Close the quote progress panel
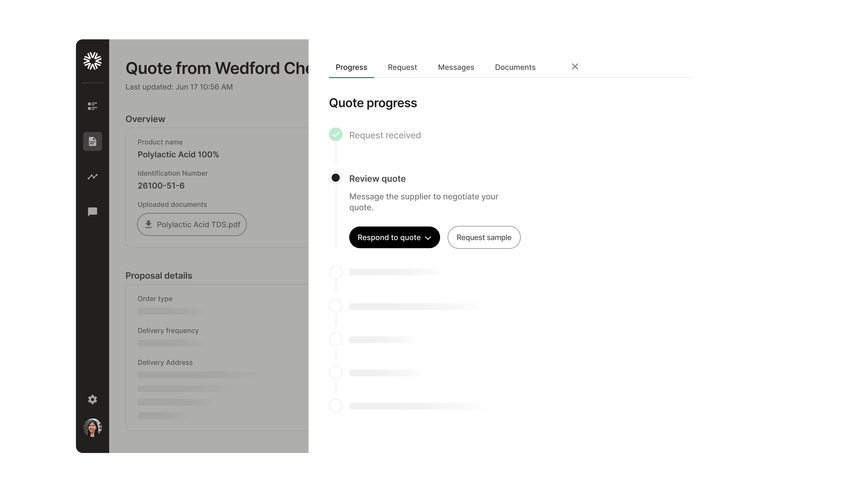This screenshot has width=868, height=493. coord(575,66)
